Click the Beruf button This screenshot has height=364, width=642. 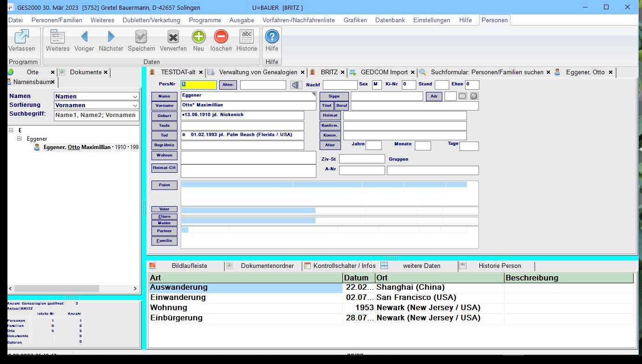click(x=341, y=106)
